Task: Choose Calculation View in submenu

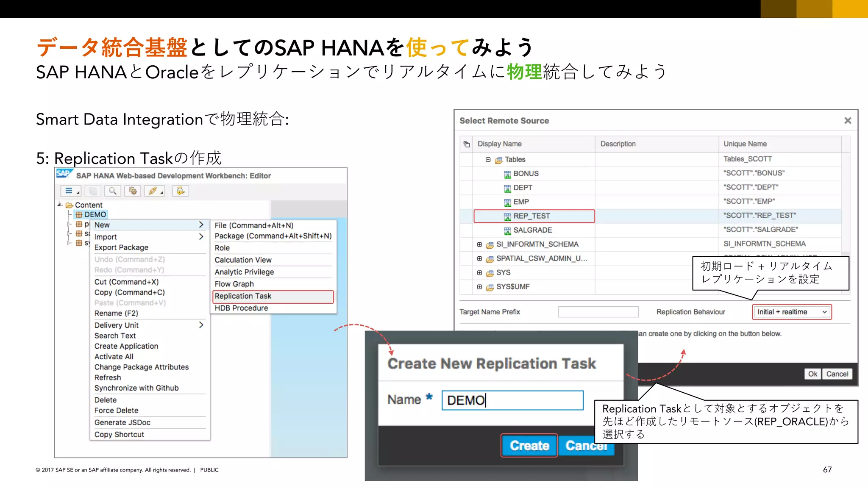Action: [273, 260]
